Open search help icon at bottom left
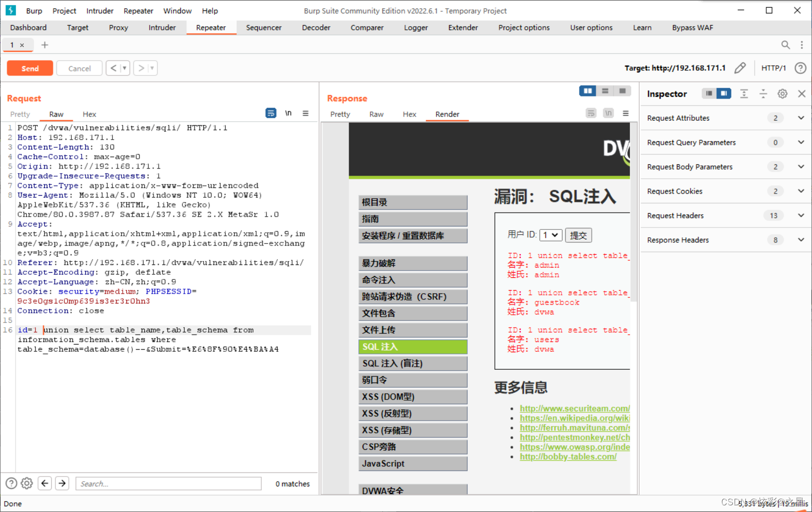The width and height of the screenshot is (812, 512). coord(11,483)
